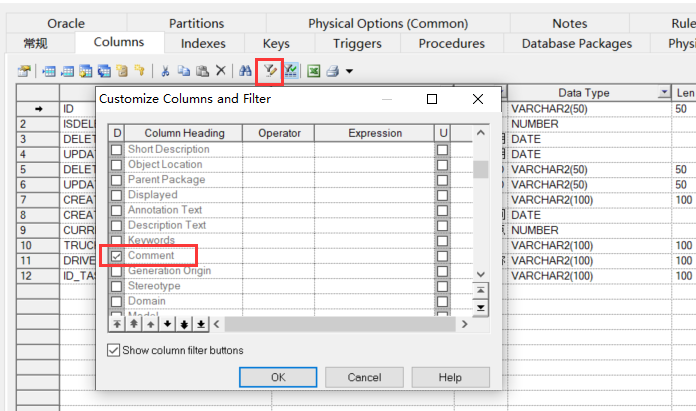Click the Column Heading header

(184, 133)
